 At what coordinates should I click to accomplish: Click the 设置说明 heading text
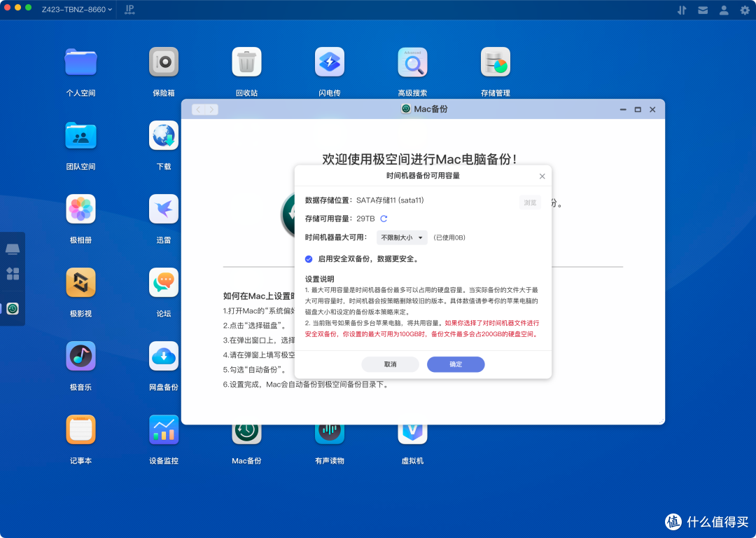(x=319, y=279)
